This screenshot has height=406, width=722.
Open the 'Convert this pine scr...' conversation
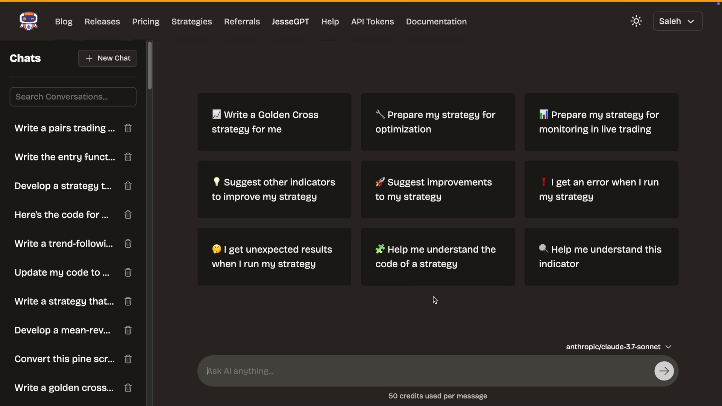(64, 359)
